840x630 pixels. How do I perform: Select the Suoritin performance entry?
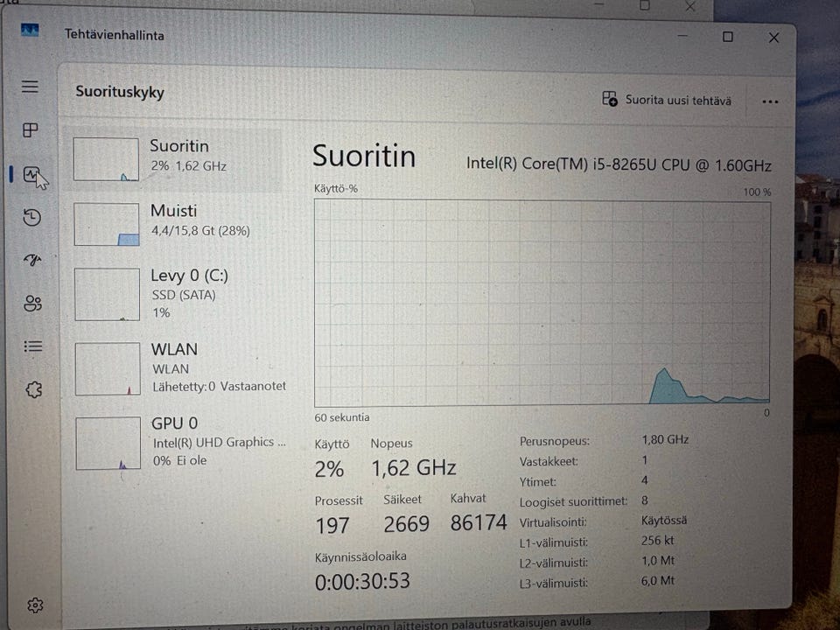(173, 159)
